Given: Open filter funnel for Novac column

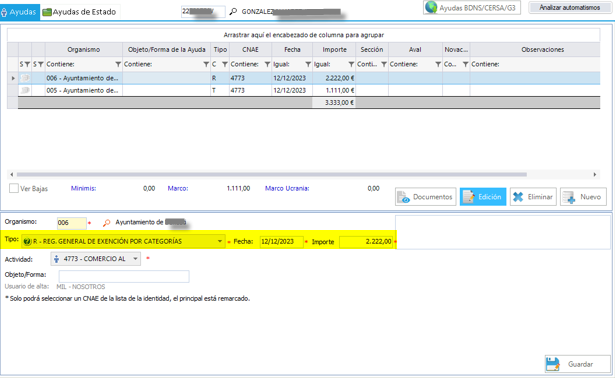Looking at the screenshot, I should [x=465, y=64].
